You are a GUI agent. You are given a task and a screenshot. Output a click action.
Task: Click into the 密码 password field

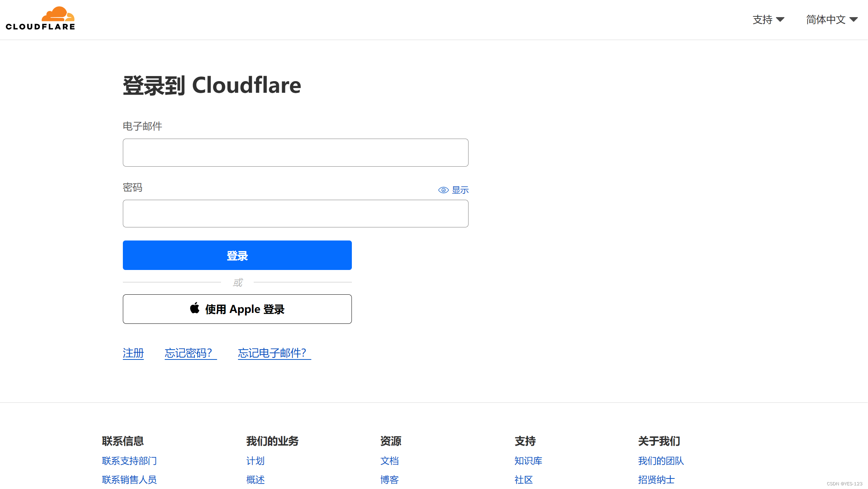coord(295,214)
